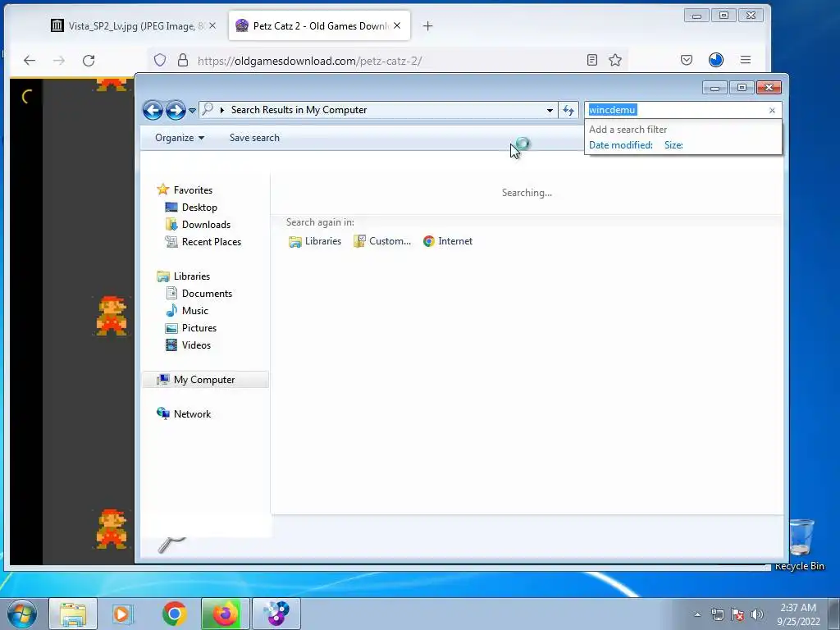Open Firefox hamburger menu
Image resolution: width=840 pixels, height=630 pixels.
click(746, 60)
